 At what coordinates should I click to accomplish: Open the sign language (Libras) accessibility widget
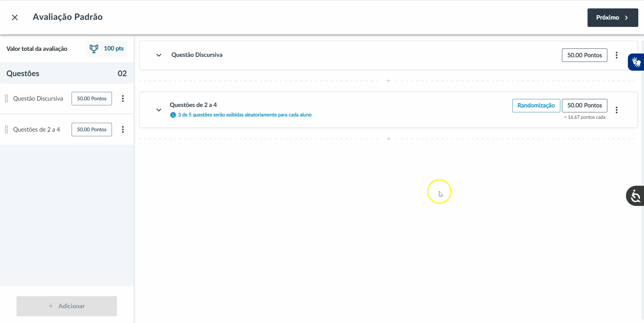click(636, 62)
